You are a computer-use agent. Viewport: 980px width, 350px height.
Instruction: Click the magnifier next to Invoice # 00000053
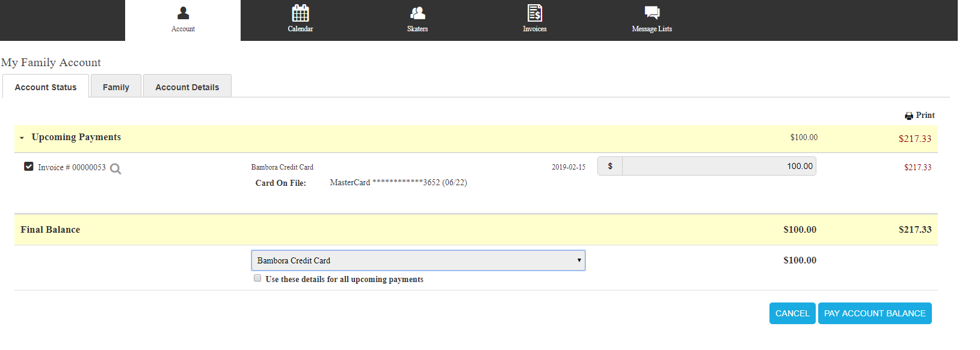click(x=116, y=169)
